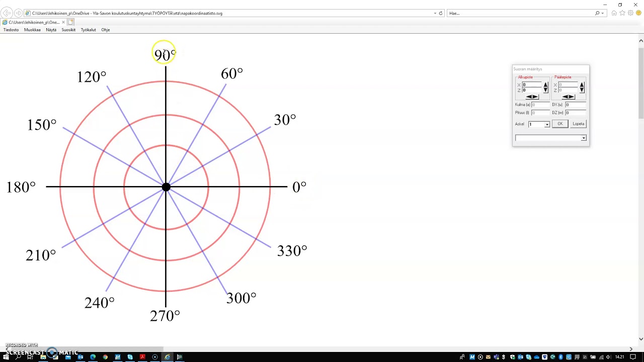This screenshot has height=362, width=644.
Task: Click the search magnifier icon next to Hae field
Action: click(597, 13)
